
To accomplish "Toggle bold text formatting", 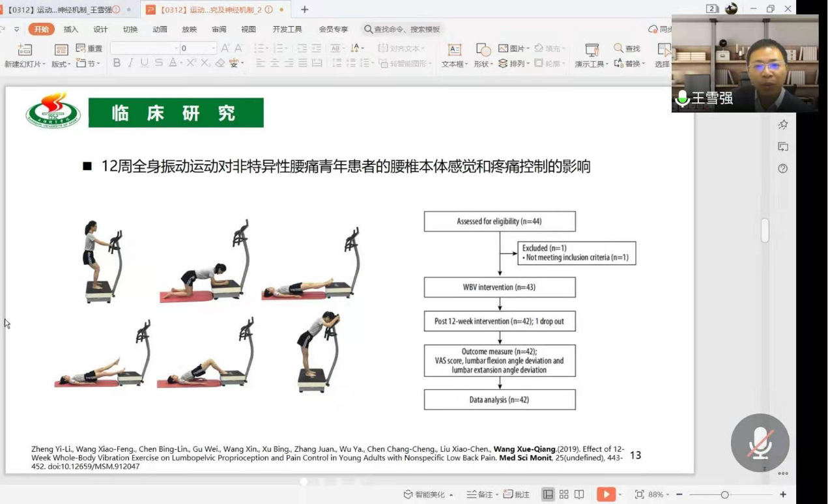I will point(117,63).
